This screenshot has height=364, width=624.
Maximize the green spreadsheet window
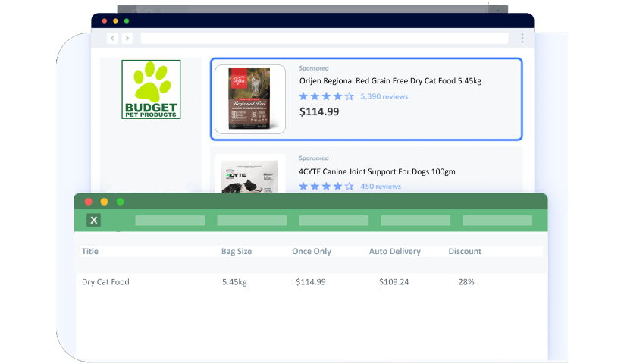click(121, 202)
